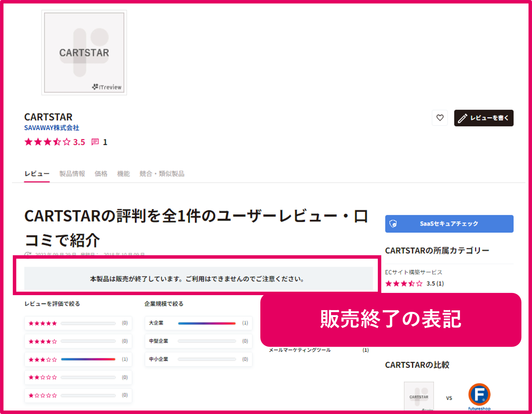This screenshot has height=414, width=532.
Task: Open the SAVAWAY株式会社 vendor link
Action: (x=51, y=128)
